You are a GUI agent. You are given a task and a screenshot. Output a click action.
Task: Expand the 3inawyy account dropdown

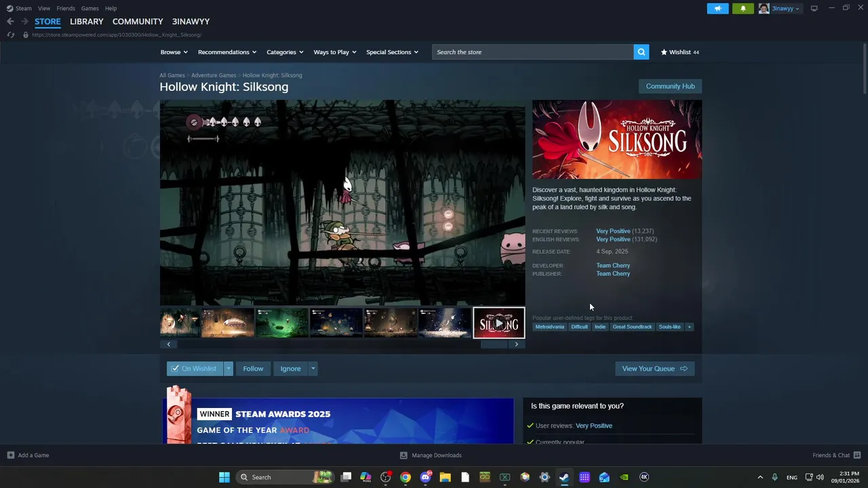tap(786, 8)
